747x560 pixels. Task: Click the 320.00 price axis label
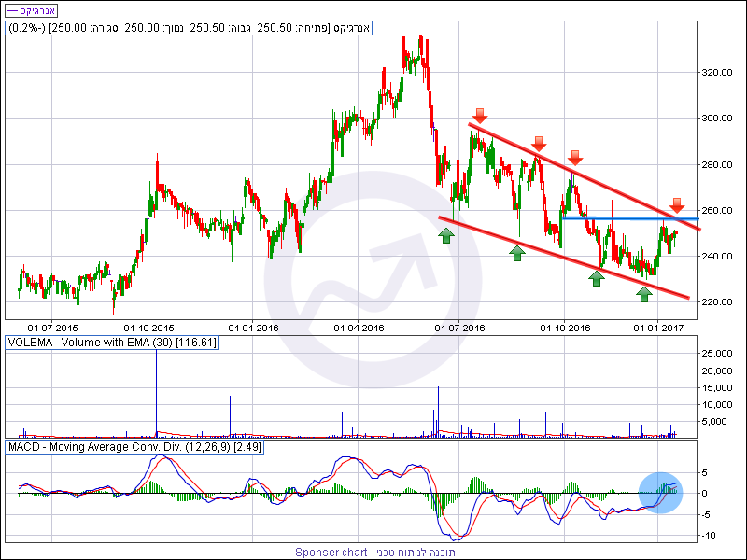(717, 73)
